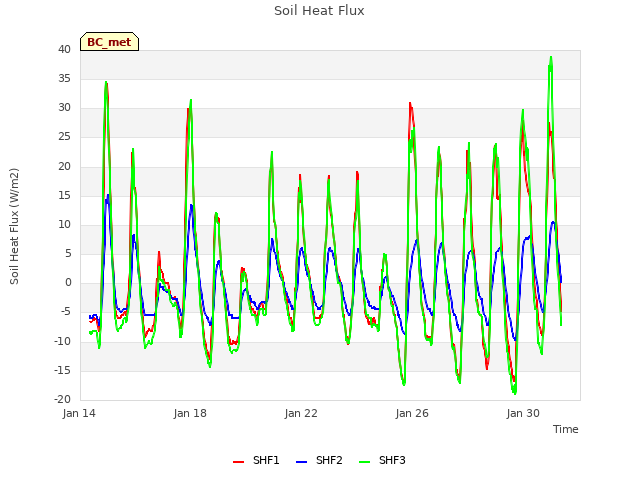
Task: Click the -20 y-axis tick label
Action: (63, 399)
